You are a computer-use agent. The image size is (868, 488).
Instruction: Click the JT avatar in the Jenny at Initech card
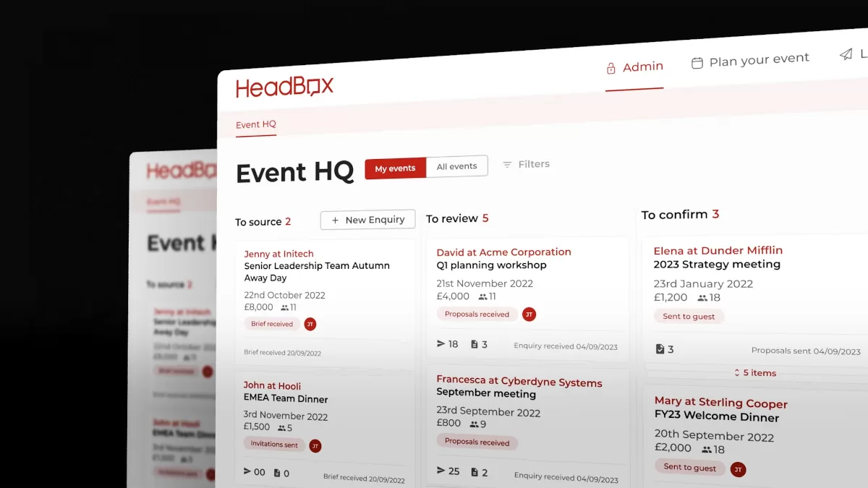[x=310, y=324]
